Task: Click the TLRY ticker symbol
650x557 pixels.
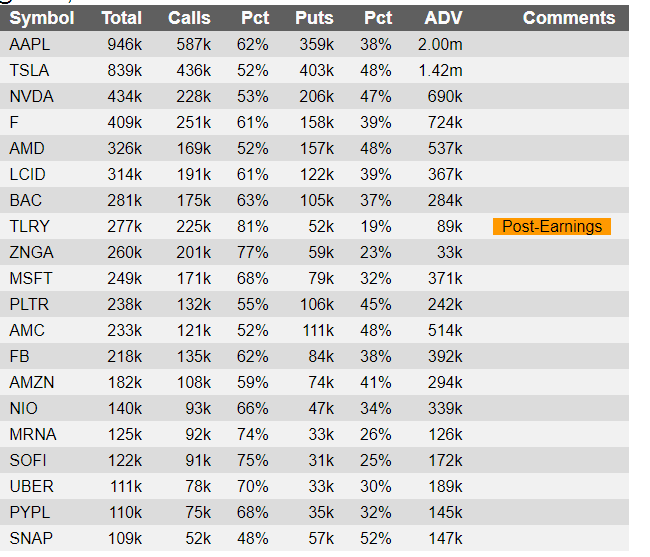Action: (x=29, y=227)
